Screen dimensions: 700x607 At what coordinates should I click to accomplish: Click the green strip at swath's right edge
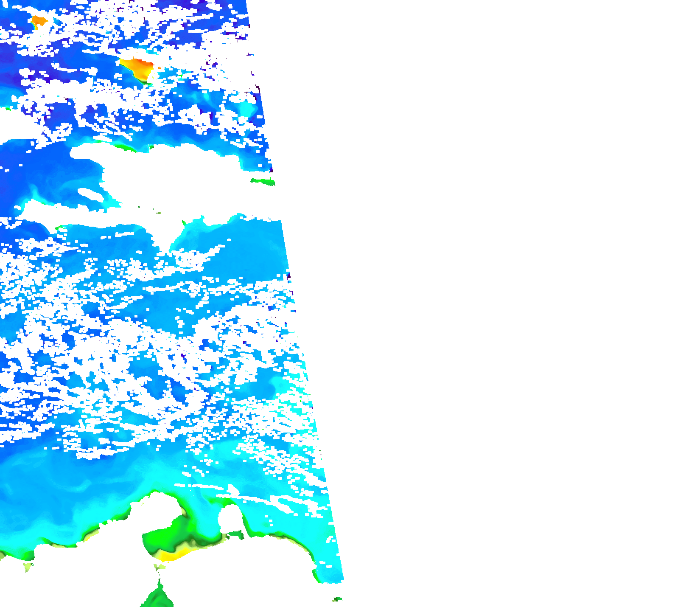pos(263,182)
